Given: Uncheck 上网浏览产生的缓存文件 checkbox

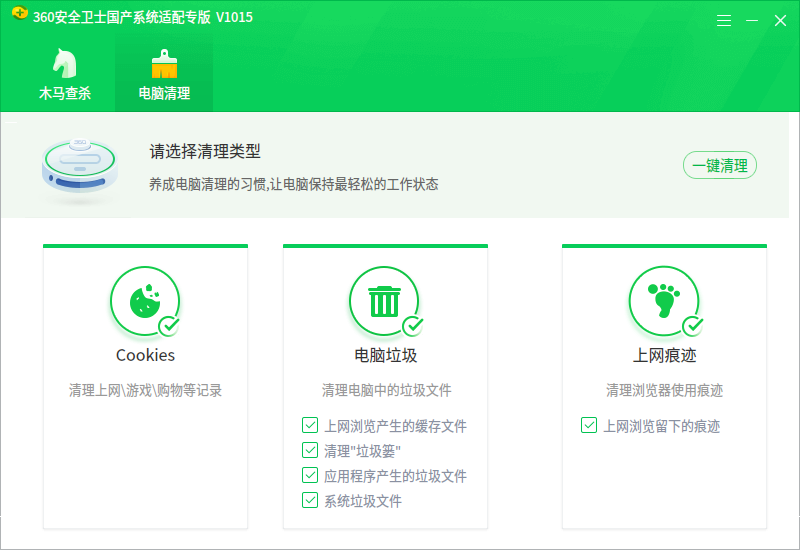Looking at the screenshot, I should point(310,425).
